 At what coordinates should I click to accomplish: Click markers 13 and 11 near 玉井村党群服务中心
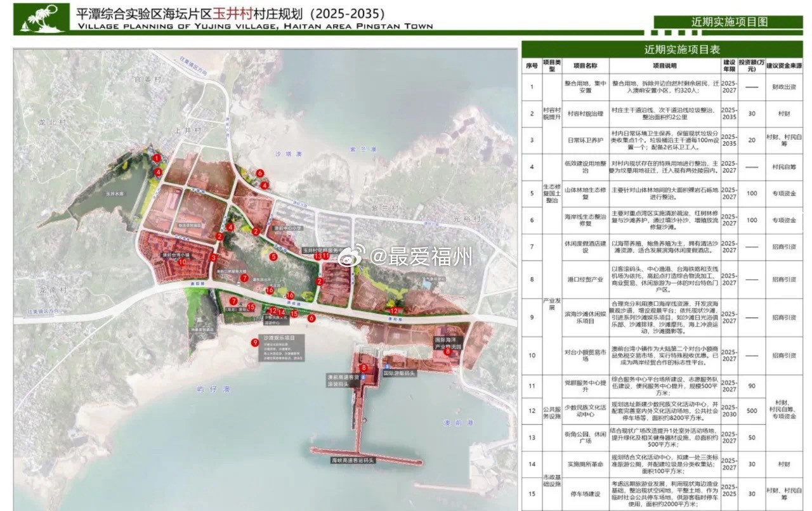322,256
